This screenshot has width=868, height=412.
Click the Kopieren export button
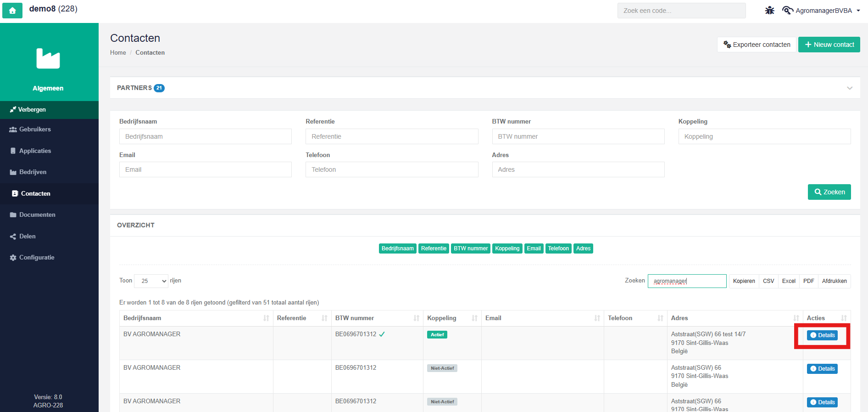click(744, 281)
